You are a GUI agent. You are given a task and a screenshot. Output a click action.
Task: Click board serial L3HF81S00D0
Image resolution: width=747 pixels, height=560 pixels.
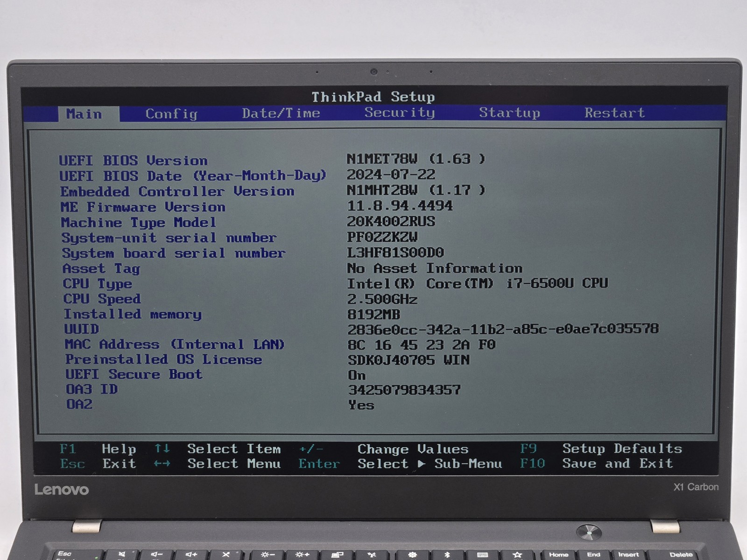(x=395, y=252)
